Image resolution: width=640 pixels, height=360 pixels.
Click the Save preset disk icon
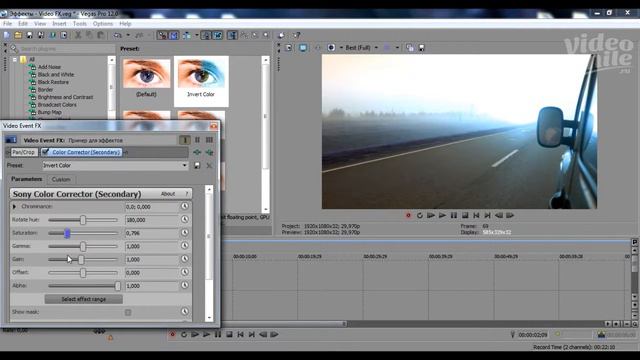[197, 165]
